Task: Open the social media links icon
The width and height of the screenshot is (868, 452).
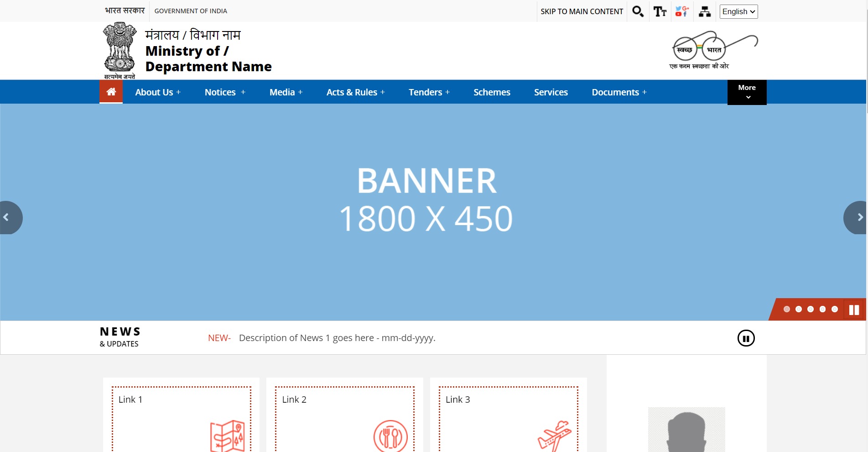Action: coord(682,11)
